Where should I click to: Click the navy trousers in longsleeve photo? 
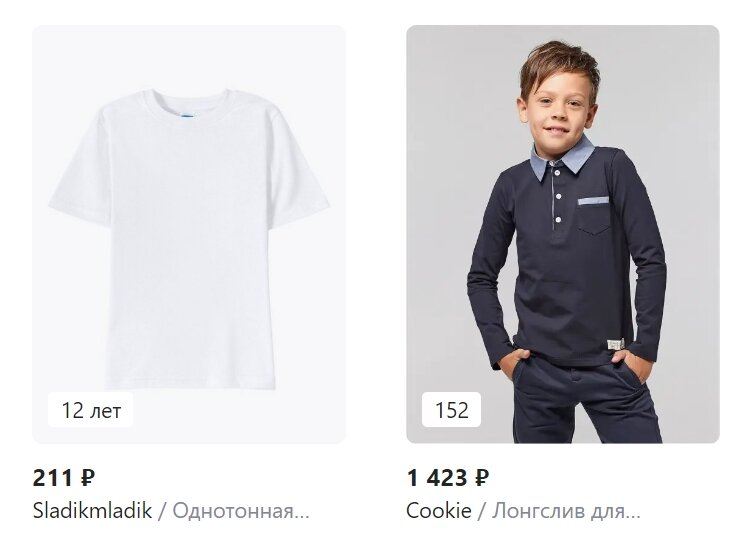(x=588, y=402)
